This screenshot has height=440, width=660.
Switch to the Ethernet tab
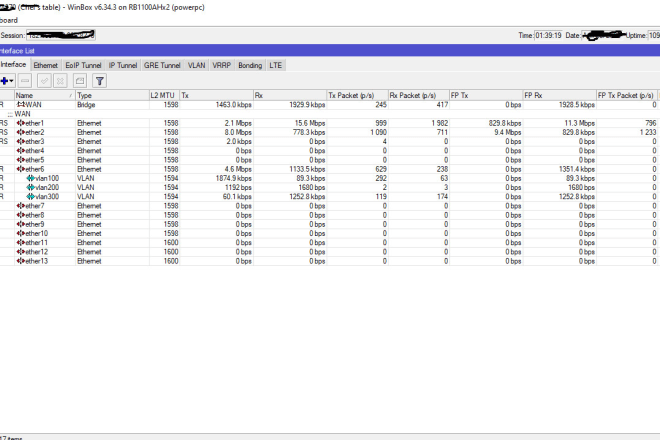(45, 65)
